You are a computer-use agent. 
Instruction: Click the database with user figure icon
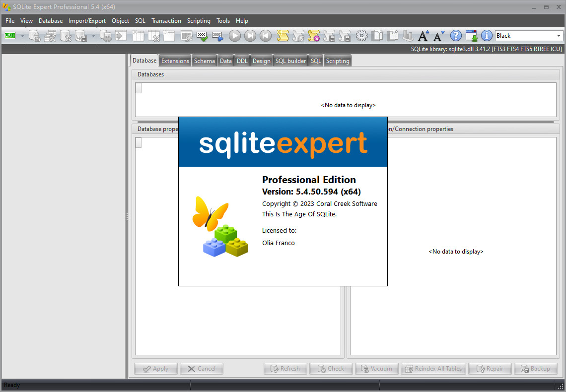pos(35,36)
